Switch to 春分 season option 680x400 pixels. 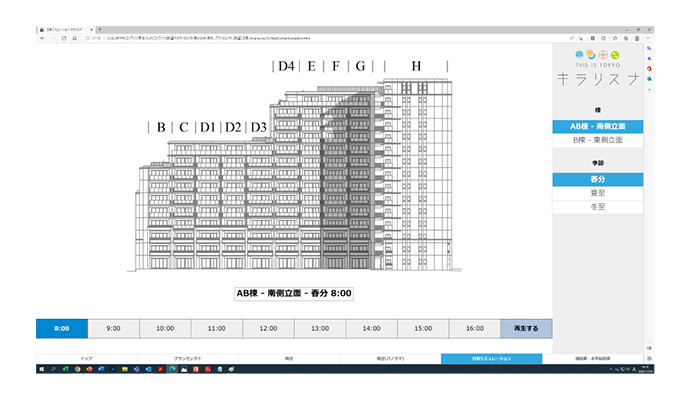[597, 178]
